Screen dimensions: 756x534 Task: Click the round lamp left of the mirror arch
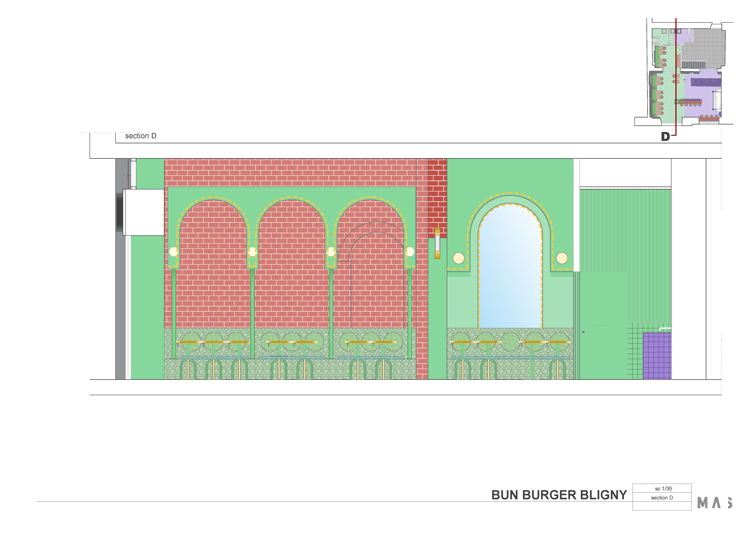tap(459, 258)
